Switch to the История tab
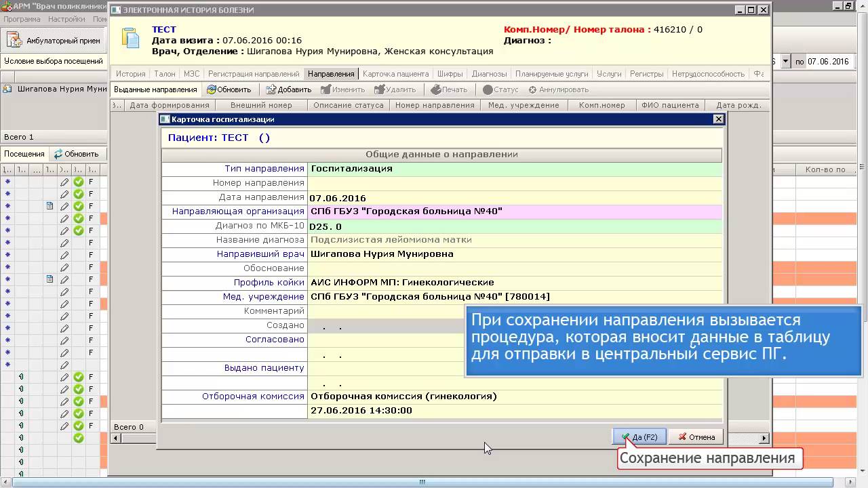Viewport: 868px width, 488px height. coord(130,74)
